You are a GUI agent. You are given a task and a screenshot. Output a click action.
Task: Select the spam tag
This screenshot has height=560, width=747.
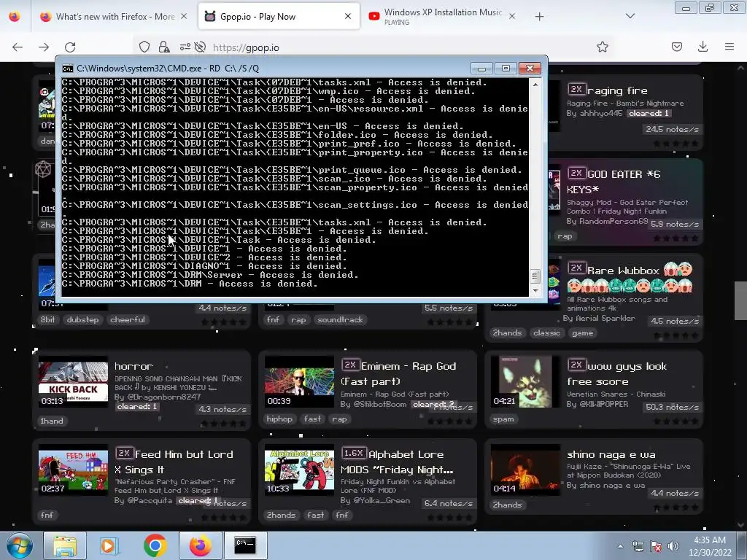coord(503,419)
